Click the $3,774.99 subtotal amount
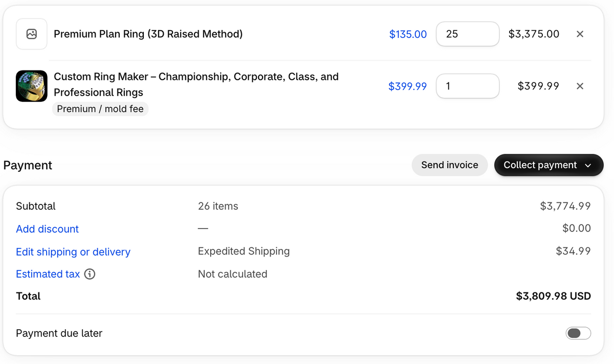 click(565, 206)
